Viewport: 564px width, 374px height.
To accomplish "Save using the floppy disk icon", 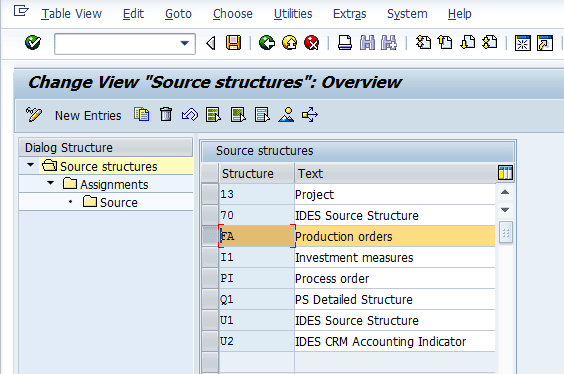I will [x=233, y=43].
